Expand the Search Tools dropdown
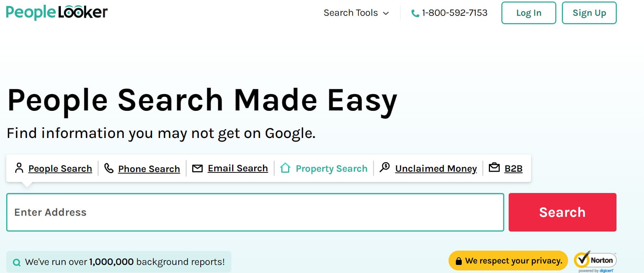The width and height of the screenshot is (644, 273). click(356, 13)
